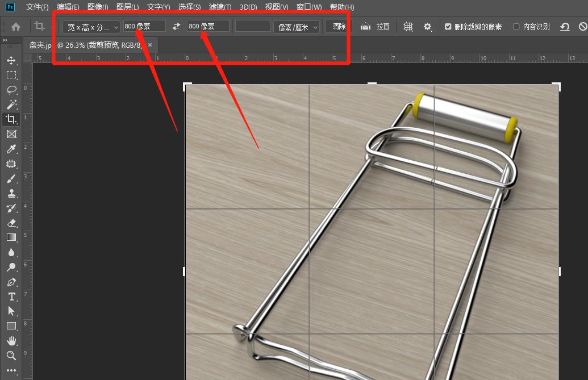Open the extra tools ellipsis menu
The height and width of the screenshot is (380, 588).
click(x=11, y=370)
